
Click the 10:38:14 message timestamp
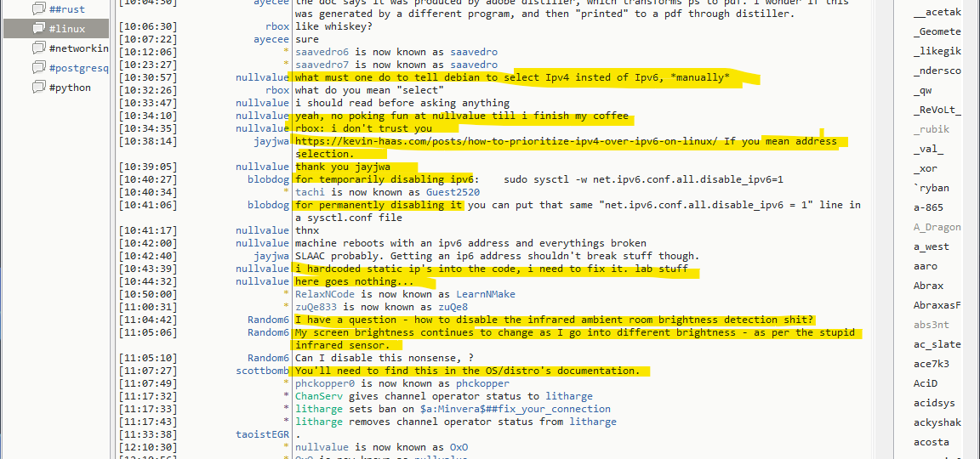[x=148, y=141]
